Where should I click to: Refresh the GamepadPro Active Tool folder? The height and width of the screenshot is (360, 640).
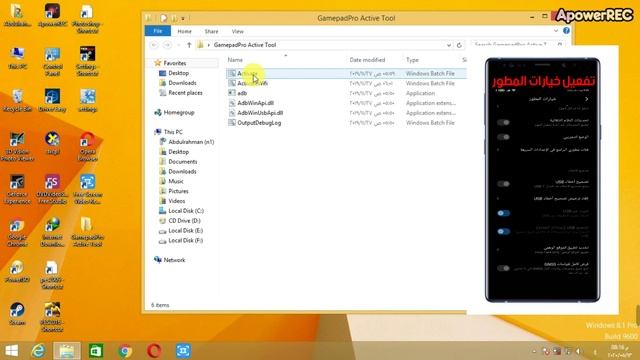459,45
